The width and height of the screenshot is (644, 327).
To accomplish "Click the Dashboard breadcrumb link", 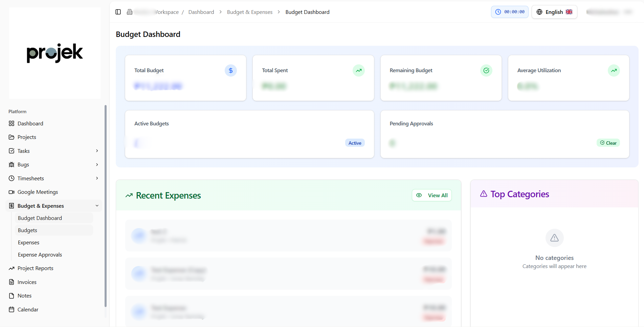I will point(201,12).
